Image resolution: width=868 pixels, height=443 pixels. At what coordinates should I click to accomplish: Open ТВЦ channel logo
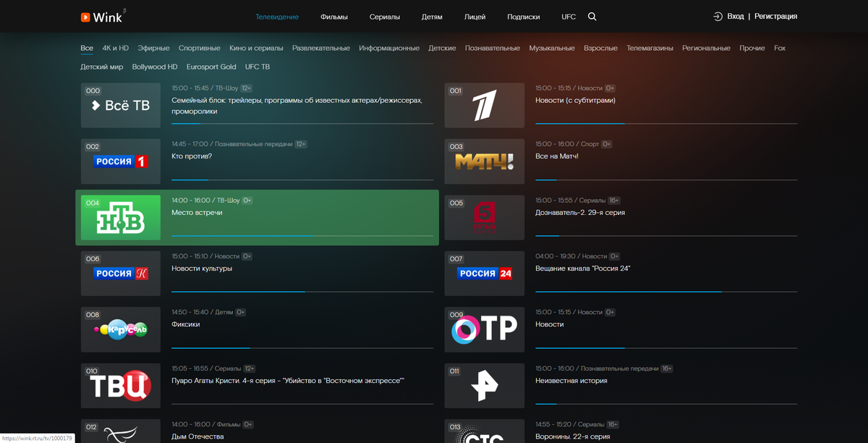121,386
